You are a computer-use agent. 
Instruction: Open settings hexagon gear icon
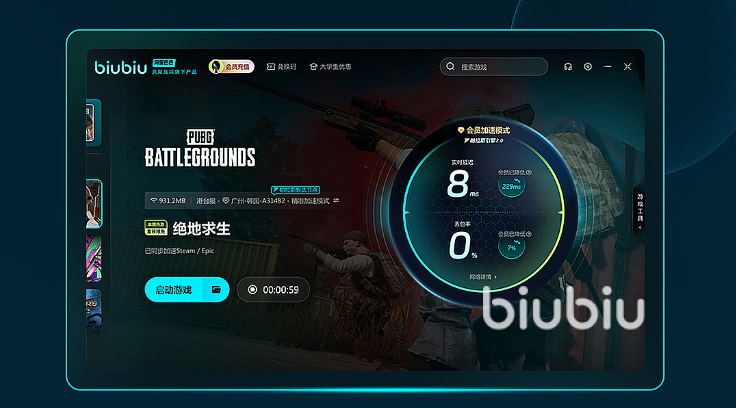coord(588,67)
